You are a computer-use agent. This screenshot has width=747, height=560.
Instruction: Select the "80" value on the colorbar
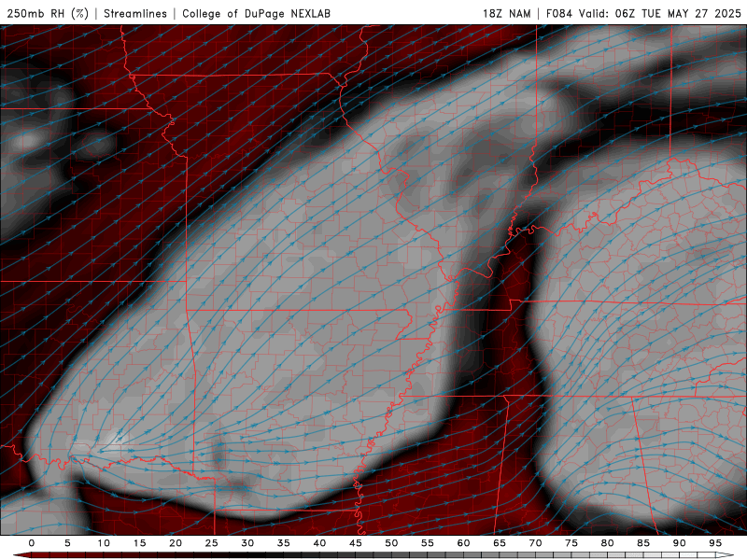coord(607,543)
